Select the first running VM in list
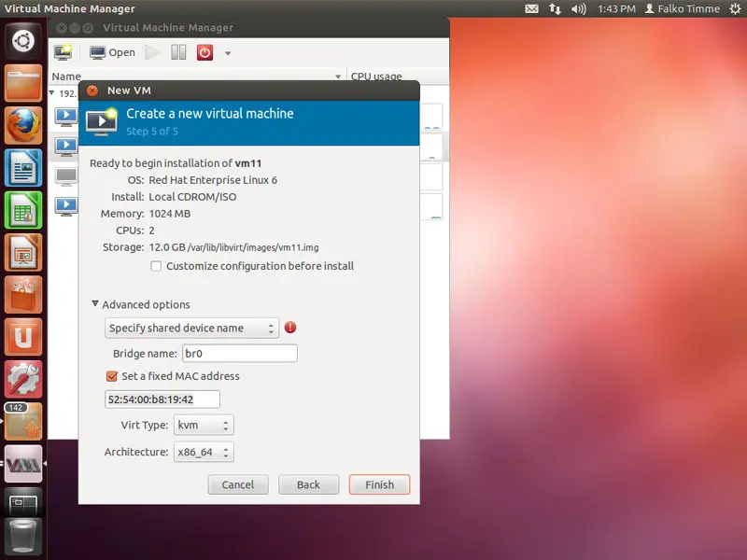 65,116
